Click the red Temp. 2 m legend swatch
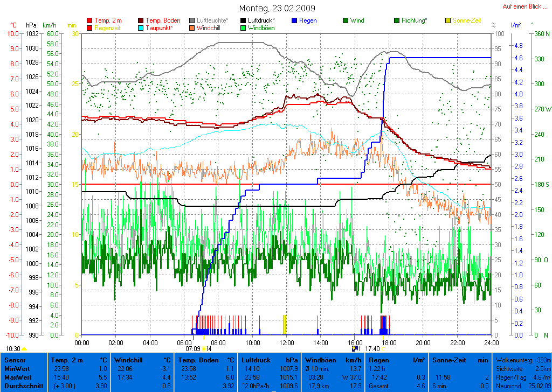Image resolution: width=552 pixels, height=392 pixels. click(89, 20)
